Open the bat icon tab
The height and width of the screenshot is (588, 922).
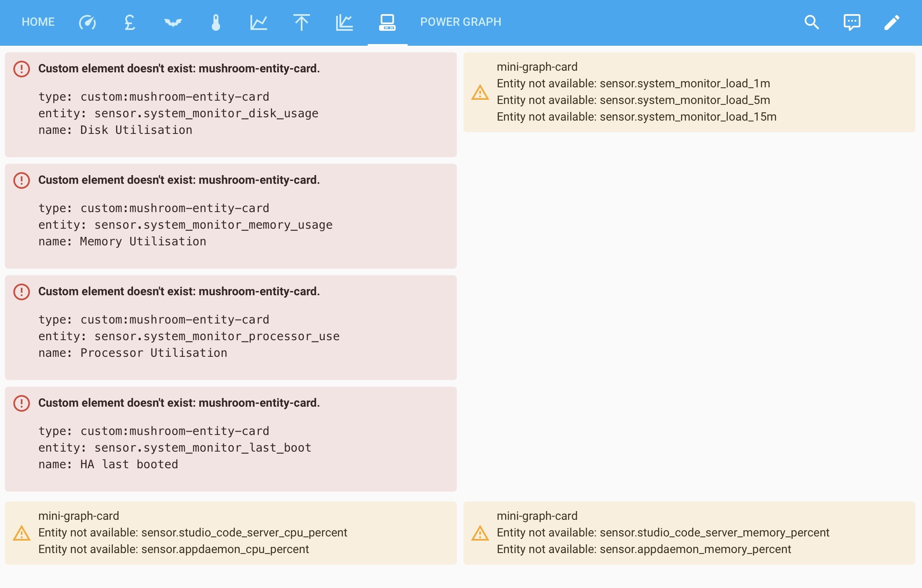click(x=173, y=22)
